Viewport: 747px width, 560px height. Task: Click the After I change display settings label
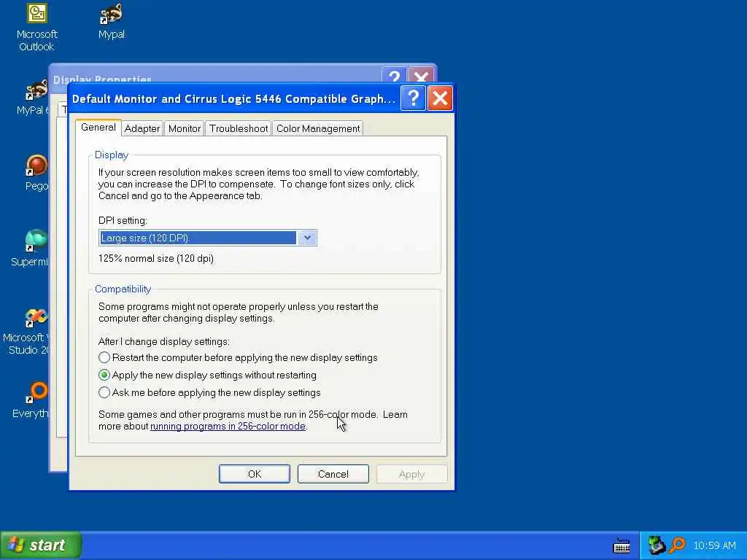pos(164,341)
